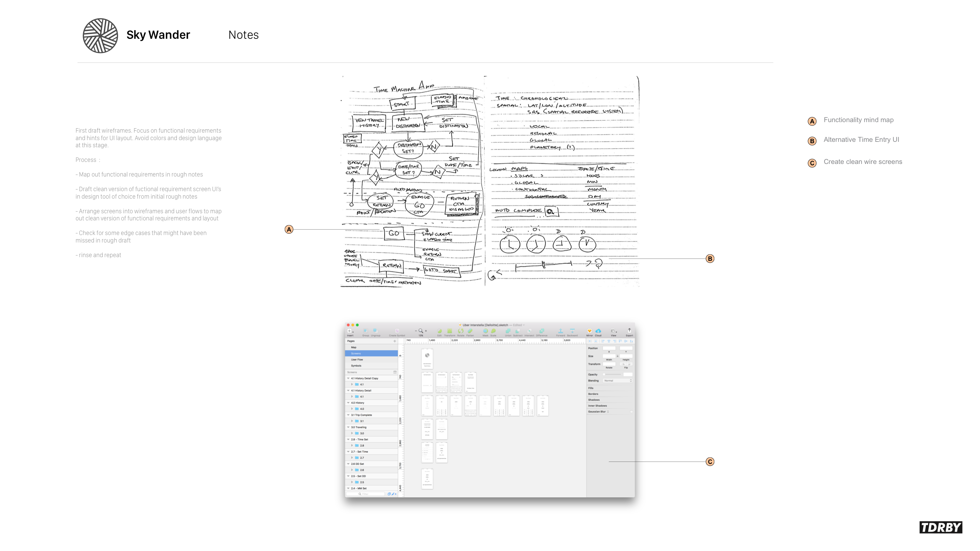The image size is (980, 551).
Task: Click the Export icon in toolbar
Action: click(629, 331)
